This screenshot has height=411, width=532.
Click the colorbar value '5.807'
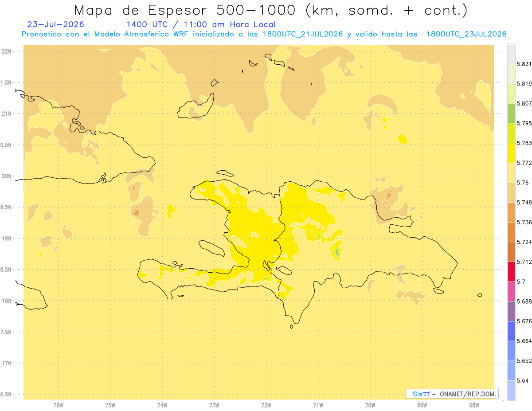tap(524, 103)
